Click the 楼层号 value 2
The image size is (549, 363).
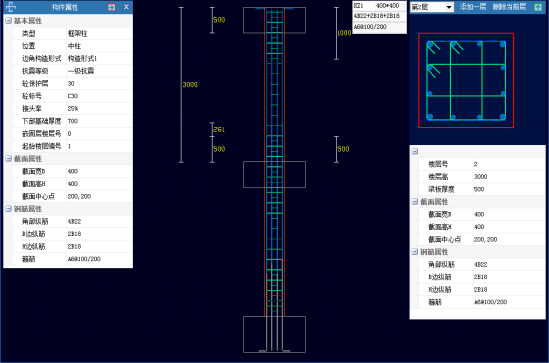click(475, 164)
